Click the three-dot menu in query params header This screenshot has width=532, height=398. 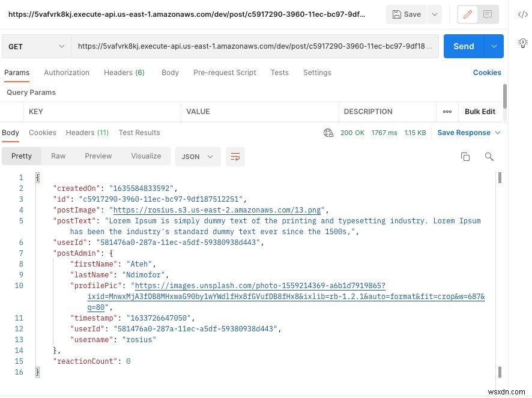pos(447,112)
